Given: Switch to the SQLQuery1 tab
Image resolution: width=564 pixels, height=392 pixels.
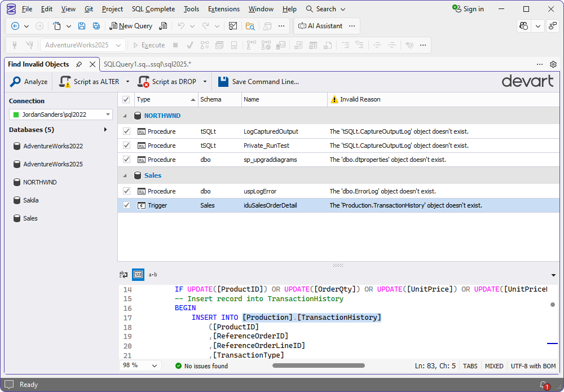Looking at the screenshot, I should pos(148,64).
